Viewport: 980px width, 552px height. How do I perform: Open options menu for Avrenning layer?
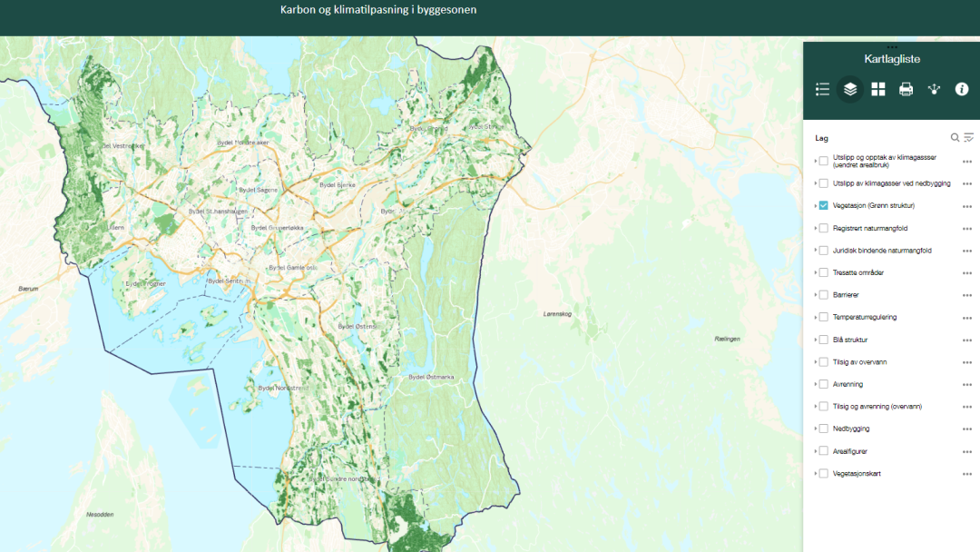[x=967, y=385]
